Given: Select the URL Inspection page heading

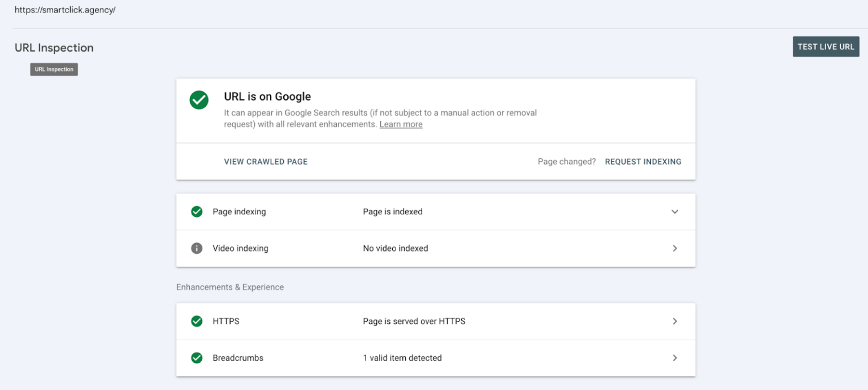Looking at the screenshot, I should (x=54, y=47).
